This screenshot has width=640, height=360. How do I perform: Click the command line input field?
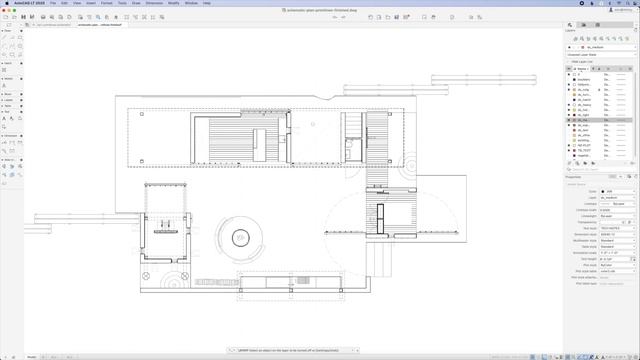(x=292, y=350)
